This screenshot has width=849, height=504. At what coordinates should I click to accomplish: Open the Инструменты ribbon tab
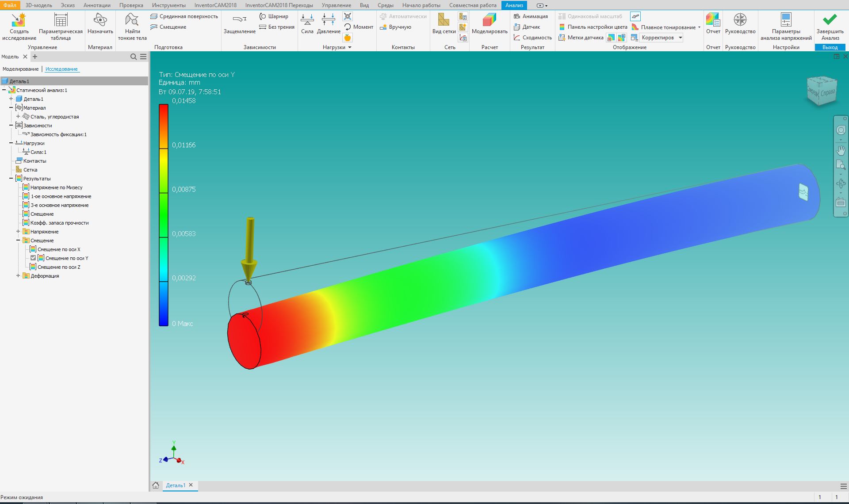click(x=168, y=5)
